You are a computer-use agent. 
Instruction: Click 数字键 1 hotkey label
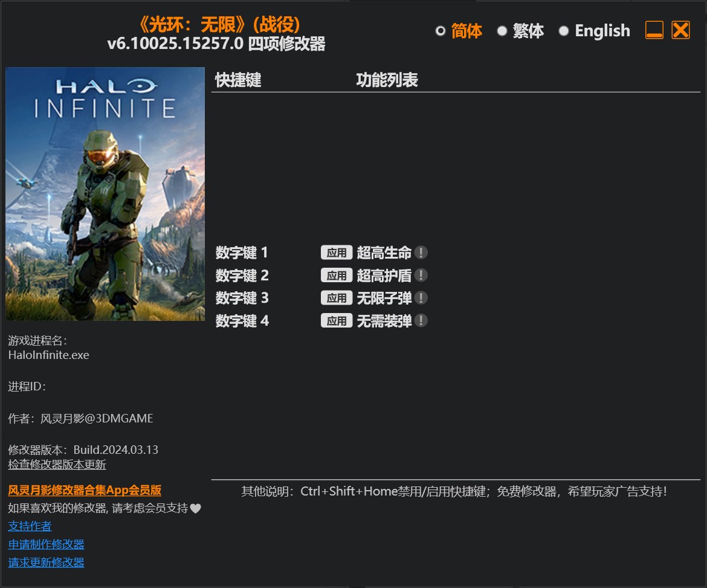[x=242, y=253]
